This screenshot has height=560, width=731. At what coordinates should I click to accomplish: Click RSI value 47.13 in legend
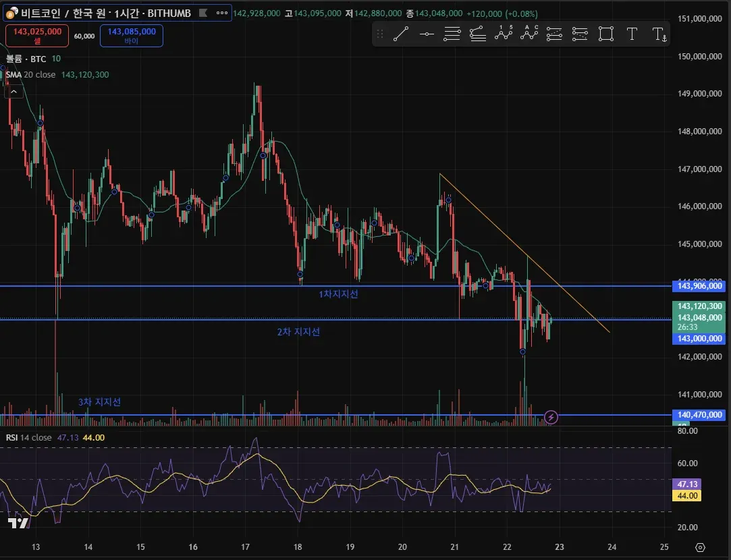pyautogui.click(x=68, y=437)
